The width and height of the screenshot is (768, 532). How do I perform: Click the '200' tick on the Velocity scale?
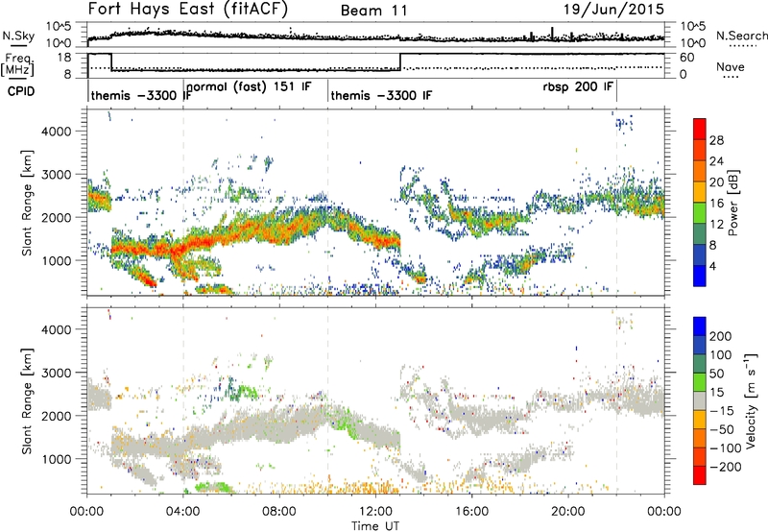(x=721, y=336)
